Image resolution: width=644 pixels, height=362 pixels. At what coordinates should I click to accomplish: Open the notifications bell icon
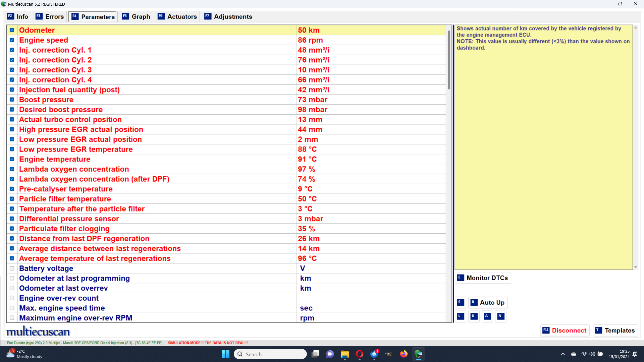635,354
